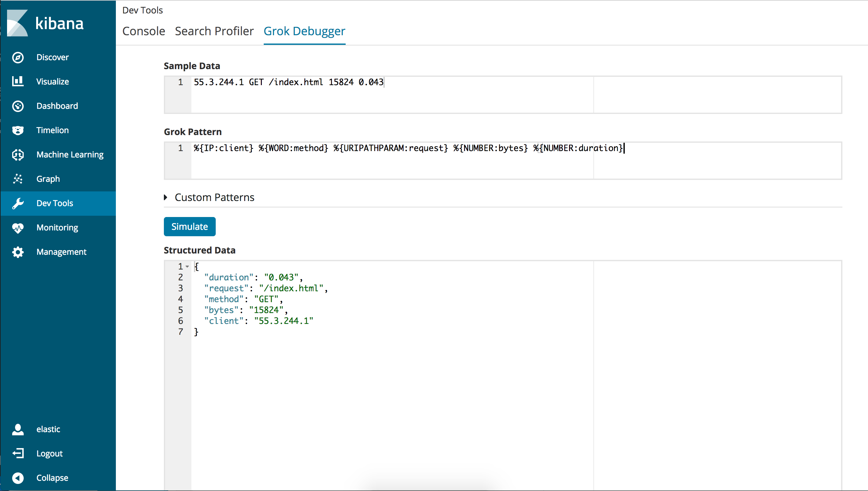Open Timelion from the sidebar
The image size is (868, 491).
(x=52, y=130)
